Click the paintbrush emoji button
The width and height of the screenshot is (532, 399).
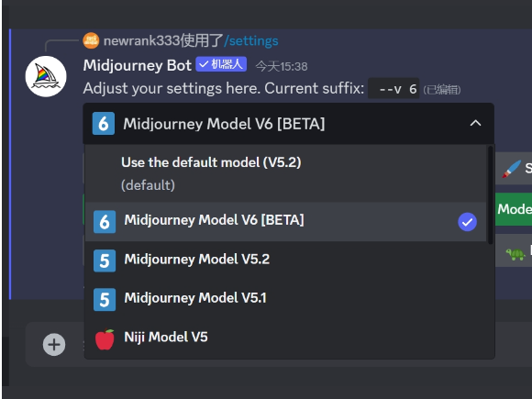click(x=514, y=168)
